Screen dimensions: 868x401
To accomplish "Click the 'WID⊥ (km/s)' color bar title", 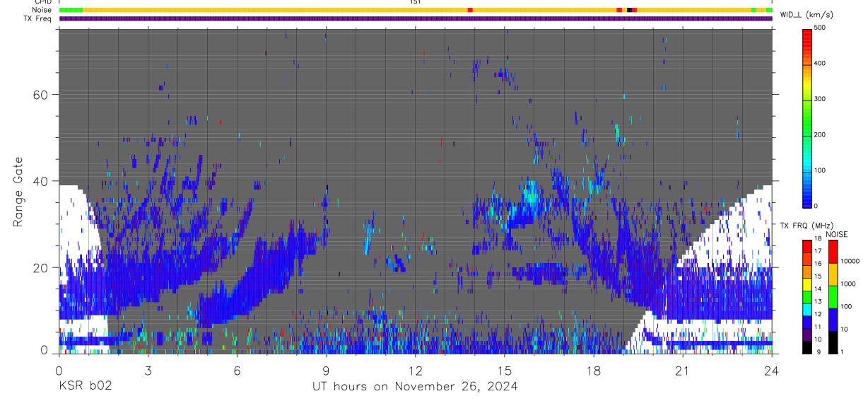I will [x=807, y=14].
